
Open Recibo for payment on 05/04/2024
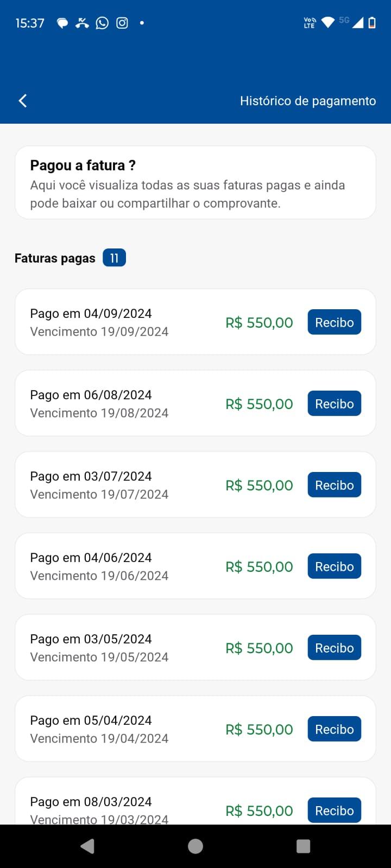(335, 729)
